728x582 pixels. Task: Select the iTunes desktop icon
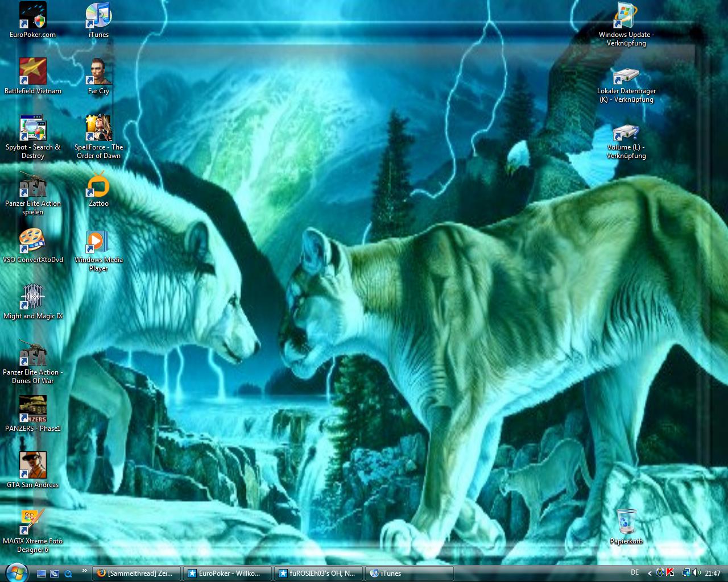tap(98, 20)
